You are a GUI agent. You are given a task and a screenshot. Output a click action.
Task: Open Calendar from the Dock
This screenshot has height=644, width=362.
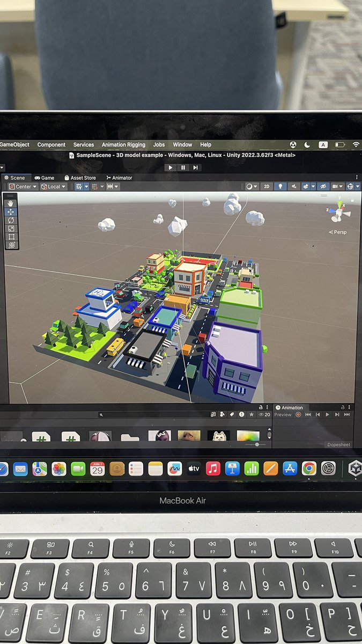point(97,469)
